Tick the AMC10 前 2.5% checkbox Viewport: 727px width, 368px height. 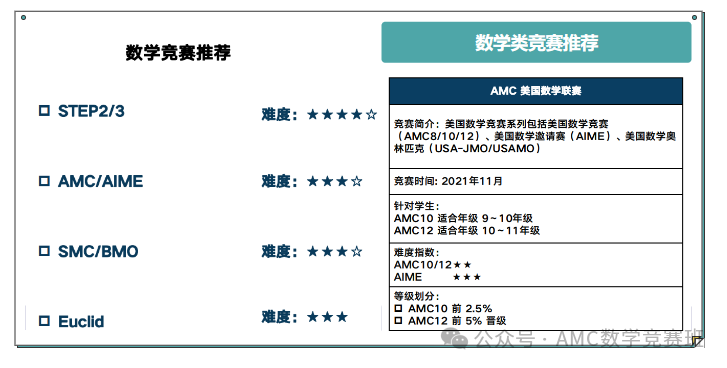[398, 308]
